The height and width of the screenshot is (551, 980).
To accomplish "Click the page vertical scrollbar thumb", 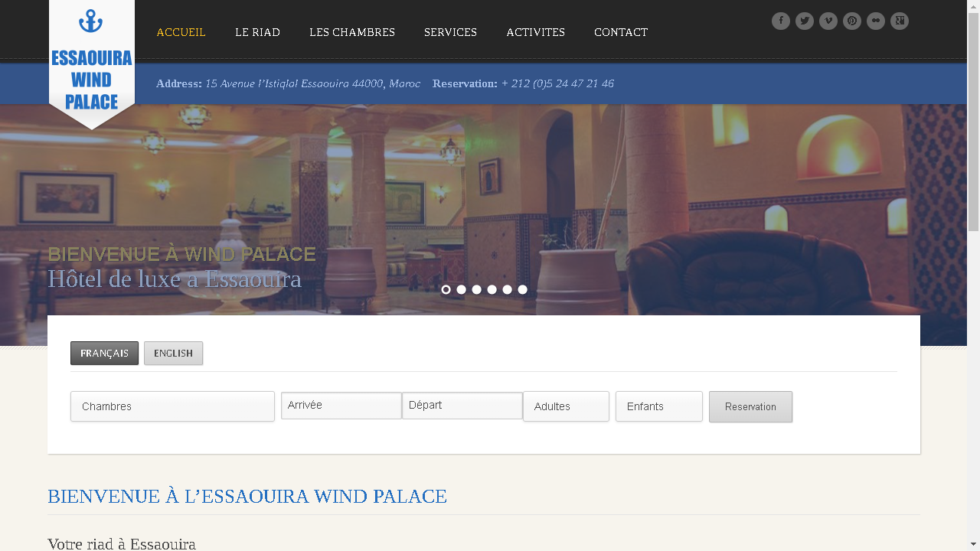I will click(x=973, y=121).
